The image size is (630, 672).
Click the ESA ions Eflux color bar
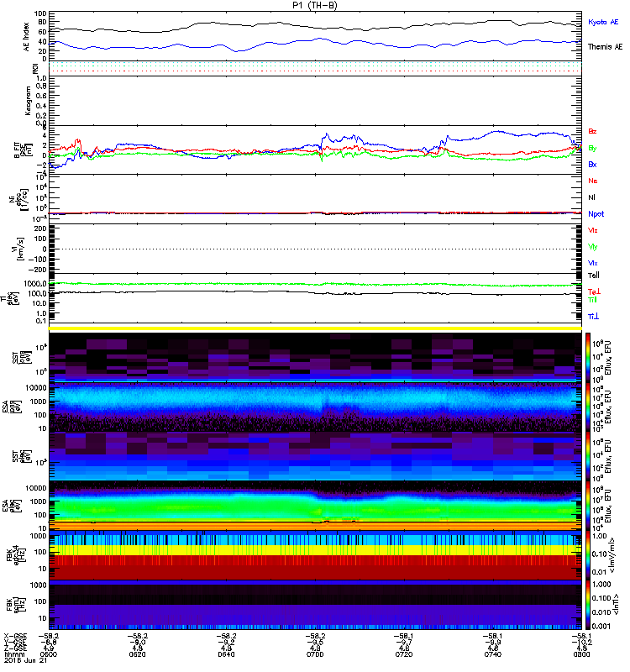tap(588, 407)
